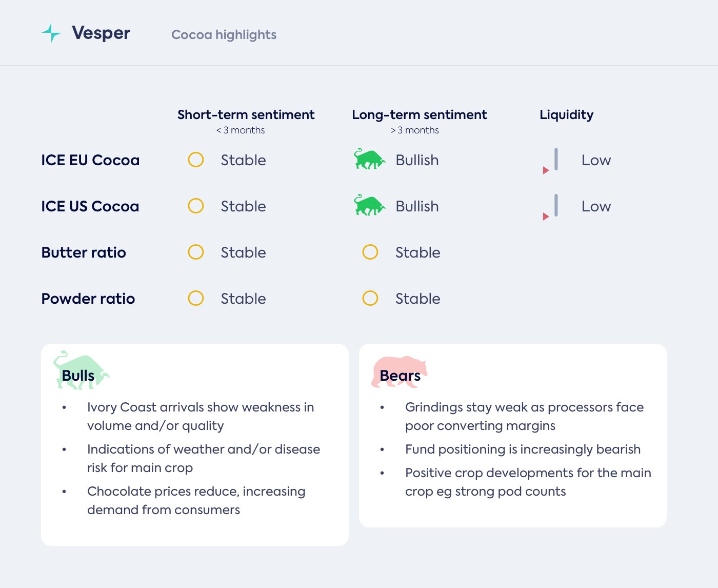The width and height of the screenshot is (718, 588).
Task: Click the green bull icon for ICE EU Cocoa
Action: click(369, 160)
